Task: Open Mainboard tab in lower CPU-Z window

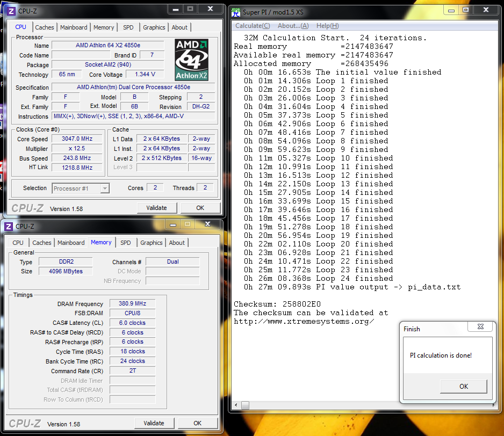Action: (71, 243)
